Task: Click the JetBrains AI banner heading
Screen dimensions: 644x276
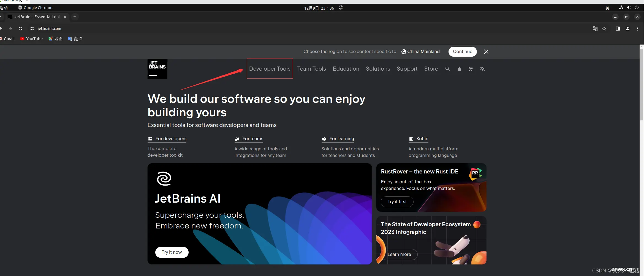Action: coord(188,199)
